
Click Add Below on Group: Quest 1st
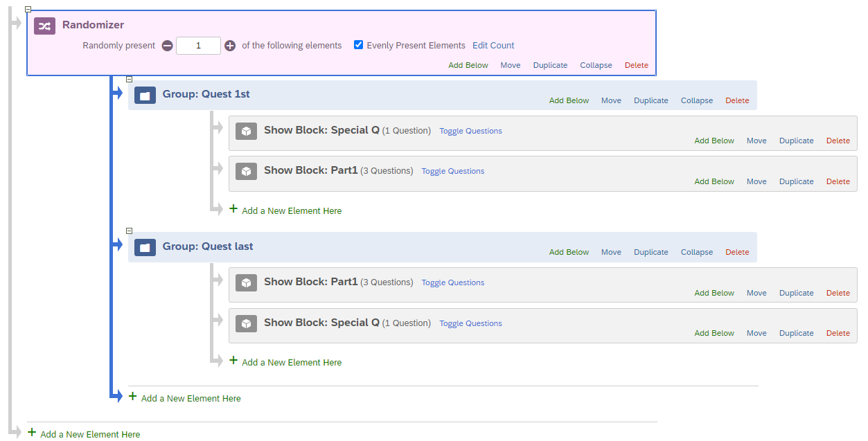(x=569, y=100)
